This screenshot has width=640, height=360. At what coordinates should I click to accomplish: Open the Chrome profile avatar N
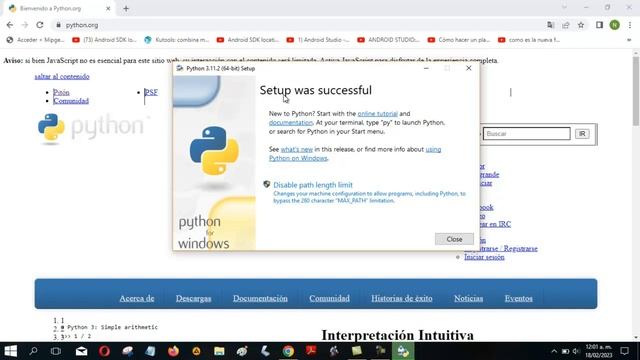615,25
